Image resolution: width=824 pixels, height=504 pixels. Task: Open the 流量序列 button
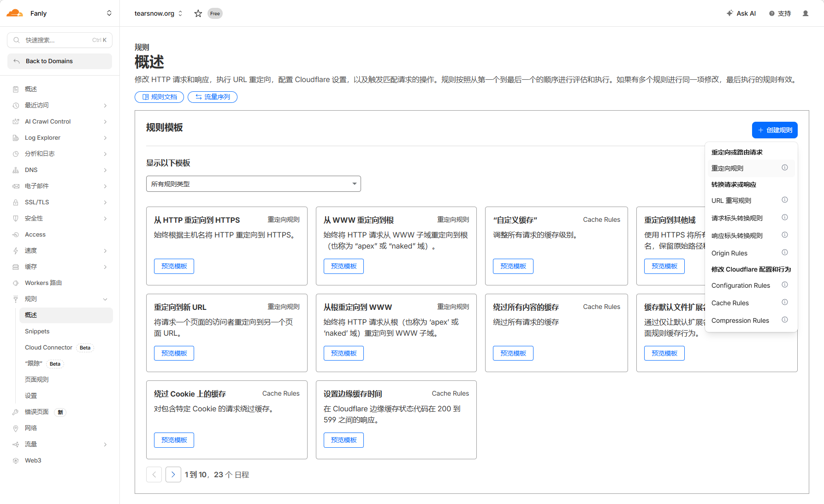213,97
